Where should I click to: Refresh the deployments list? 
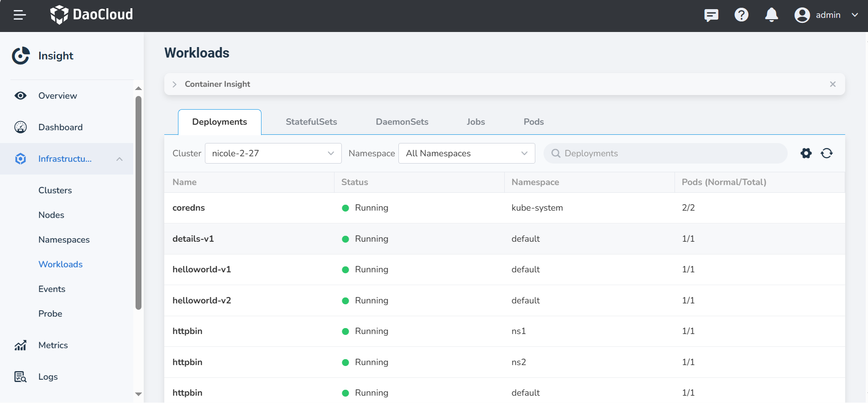pos(826,153)
